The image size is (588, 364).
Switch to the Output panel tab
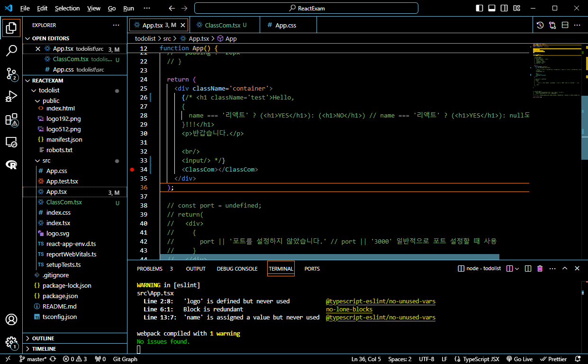coord(196,269)
